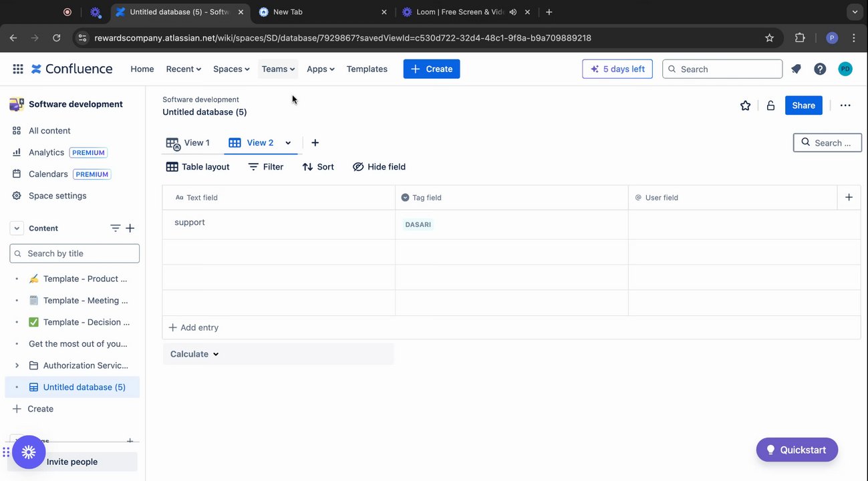
Task: Click the blue Create button
Action: pyautogui.click(x=432, y=69)
